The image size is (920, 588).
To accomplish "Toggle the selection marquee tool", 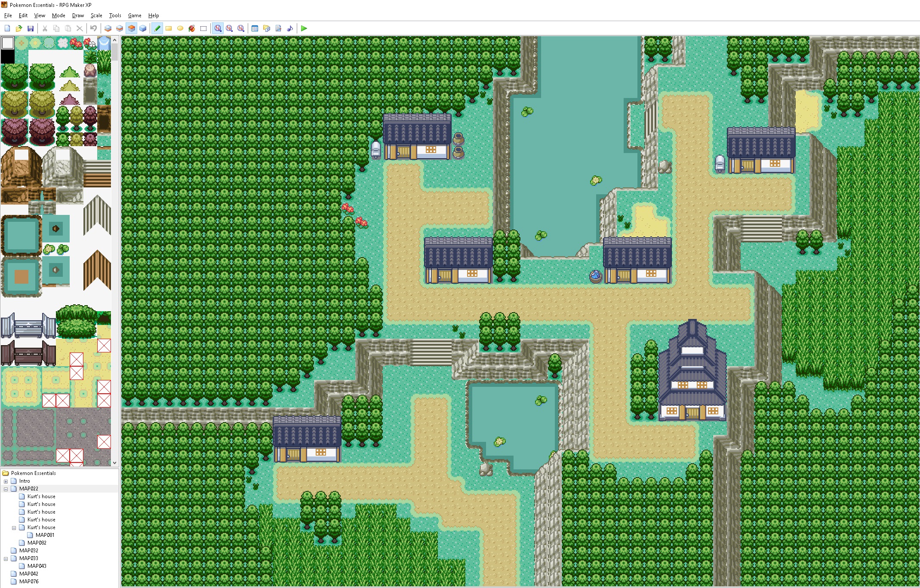I will coord(203,28).
